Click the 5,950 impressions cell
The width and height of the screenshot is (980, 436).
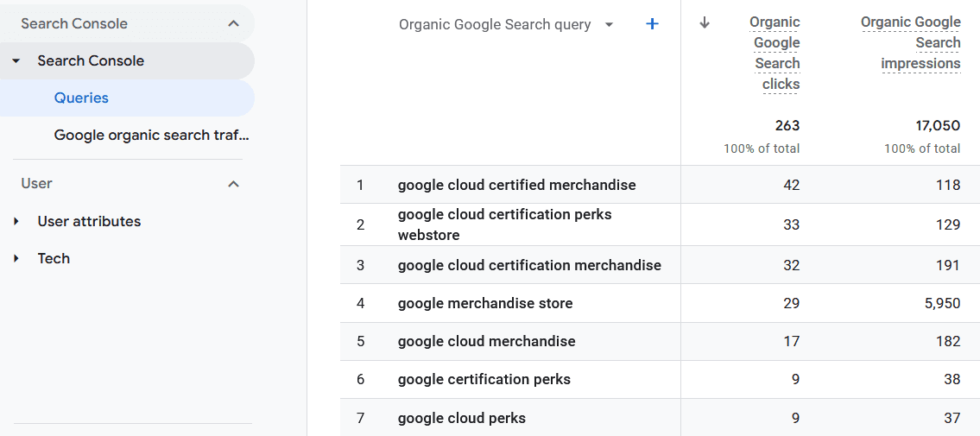click(941, 303)
